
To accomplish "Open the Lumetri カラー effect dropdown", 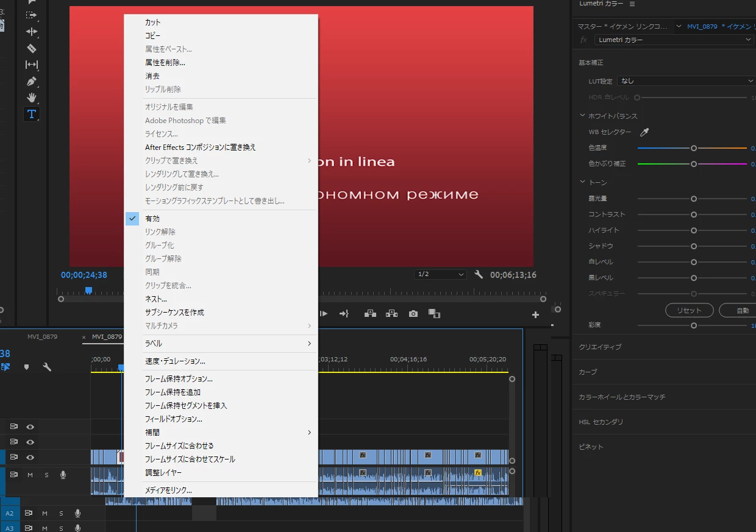I will click(x=674, y=40).
